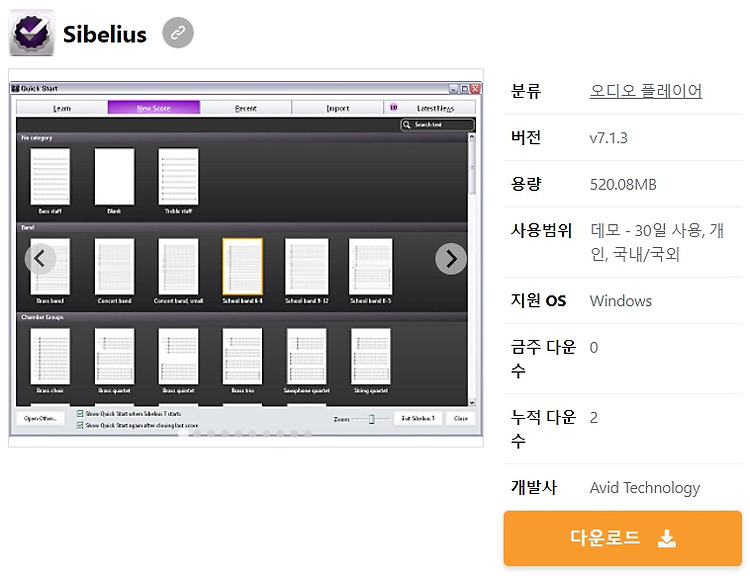Switch to the Recent tab
The height and width of the screenshot is (576, 750).
245,108
